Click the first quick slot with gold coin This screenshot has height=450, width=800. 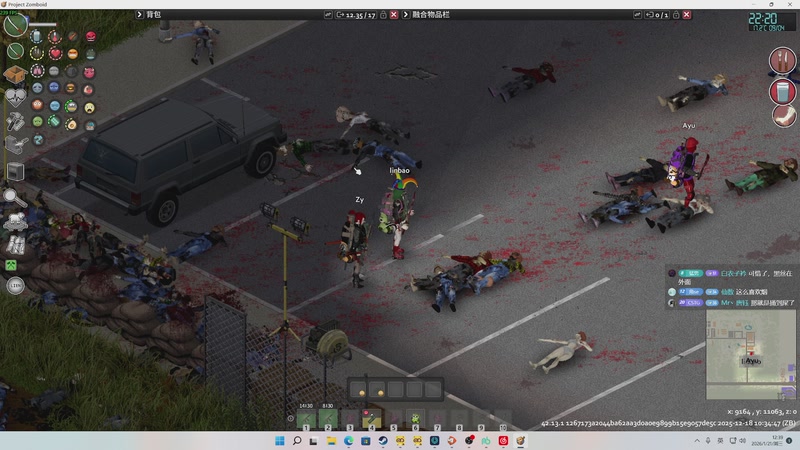(358, 389)
